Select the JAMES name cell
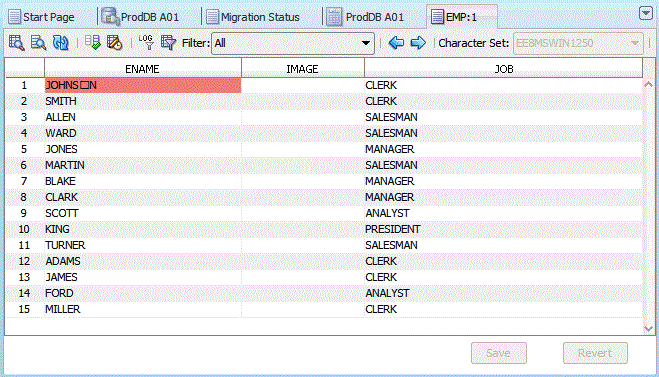 click(143, 277)
